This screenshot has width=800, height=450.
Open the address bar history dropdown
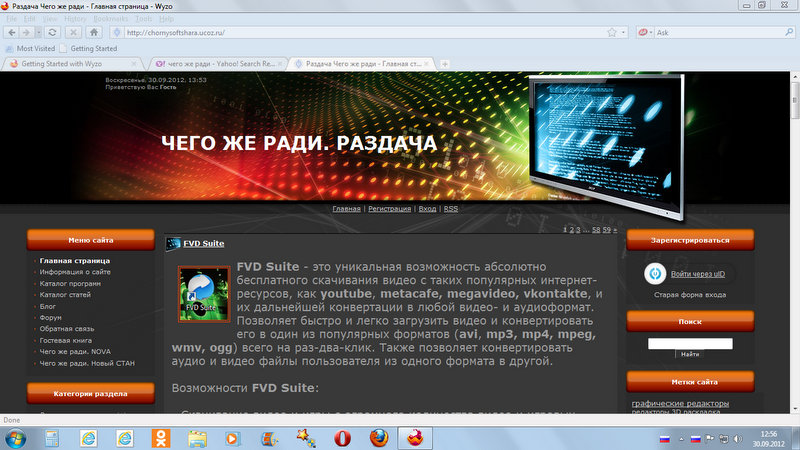coord(623,32)
